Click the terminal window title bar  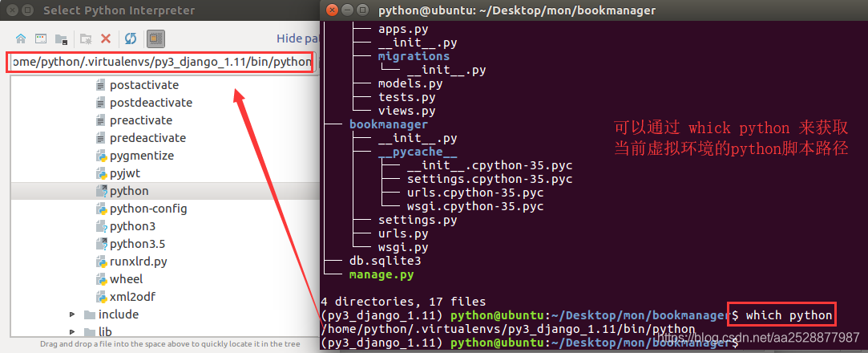coord(594,10)
